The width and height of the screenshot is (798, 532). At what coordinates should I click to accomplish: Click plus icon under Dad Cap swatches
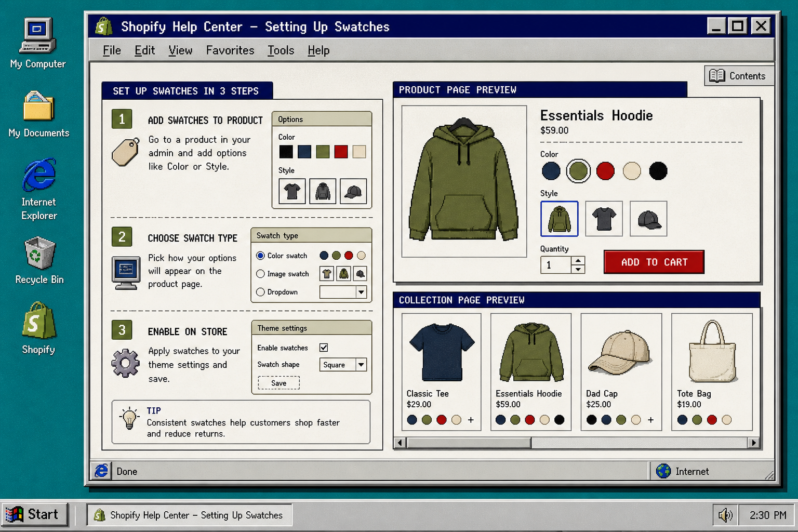click(x=650, y=420)
